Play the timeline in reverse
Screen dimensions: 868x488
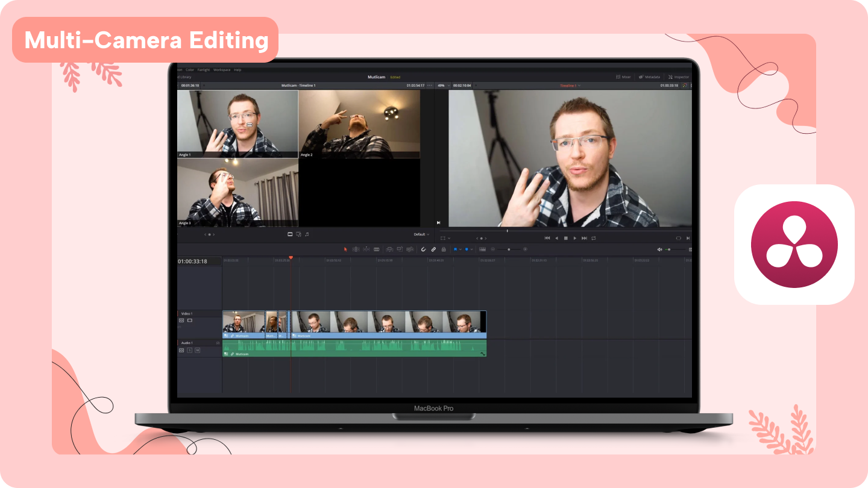pos(556,238)
